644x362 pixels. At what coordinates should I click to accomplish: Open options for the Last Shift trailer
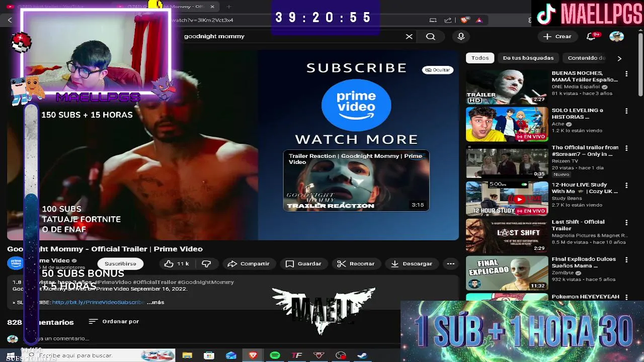[x=626, y=223]
